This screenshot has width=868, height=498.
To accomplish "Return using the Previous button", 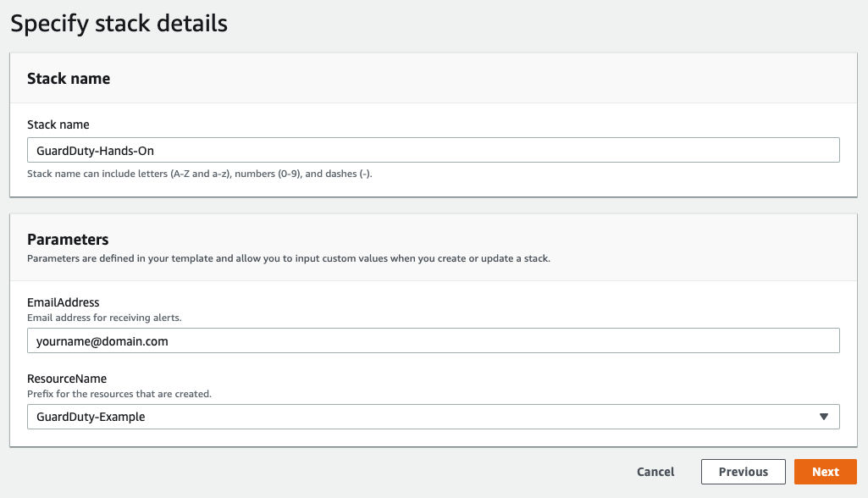I will click(743, 472).
